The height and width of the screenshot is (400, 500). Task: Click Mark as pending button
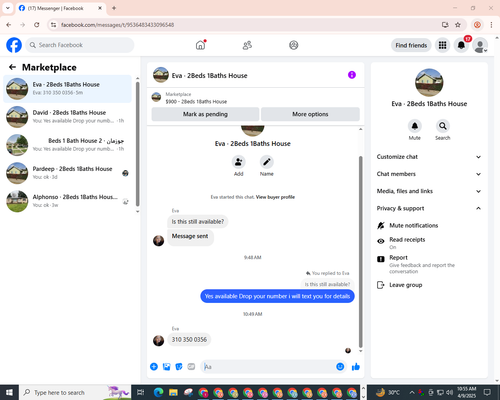(205, 114)
